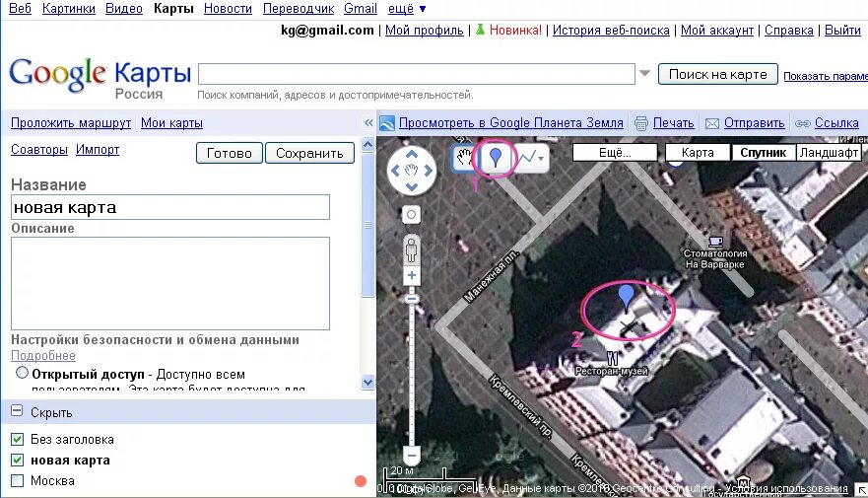Open the Видео top navigation link
Image resolution: width=868 pixels, height=498 pixels.
(124, 9)
